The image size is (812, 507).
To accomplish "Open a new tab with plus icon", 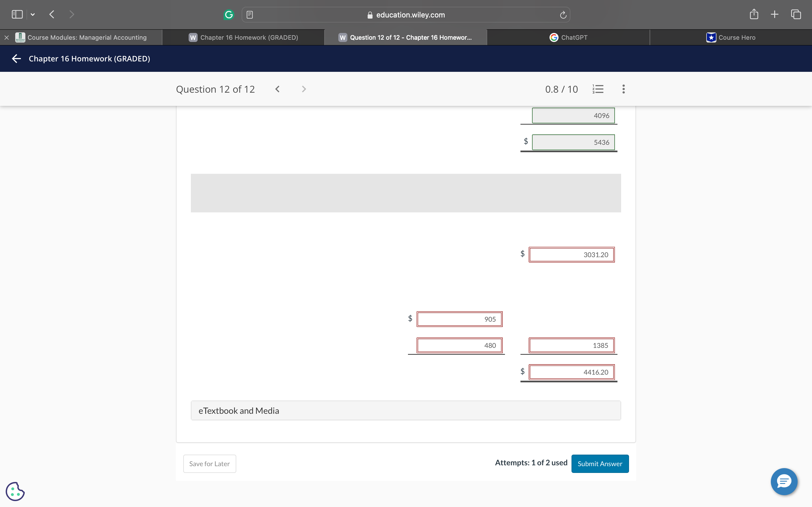I will click(775, 14).
